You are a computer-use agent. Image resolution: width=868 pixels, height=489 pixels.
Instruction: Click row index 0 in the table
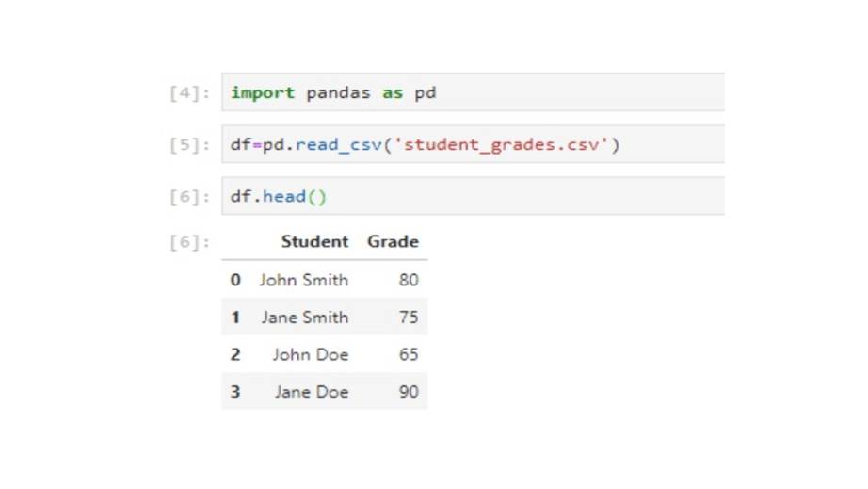[235, 280]
